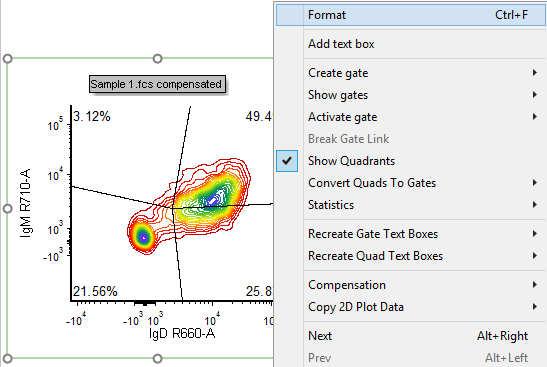Expand the arrow beside Statistics
Screen dimensions: 547x367
coord(534,204)
